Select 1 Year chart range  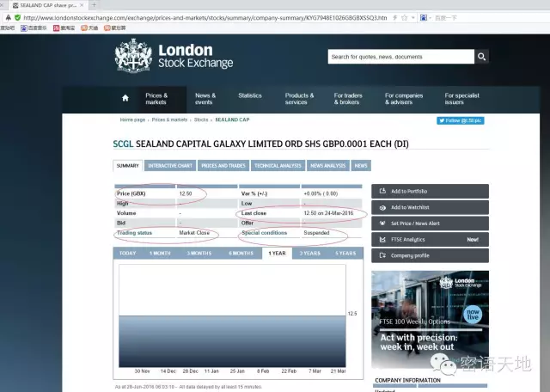[x=277, y=253]
